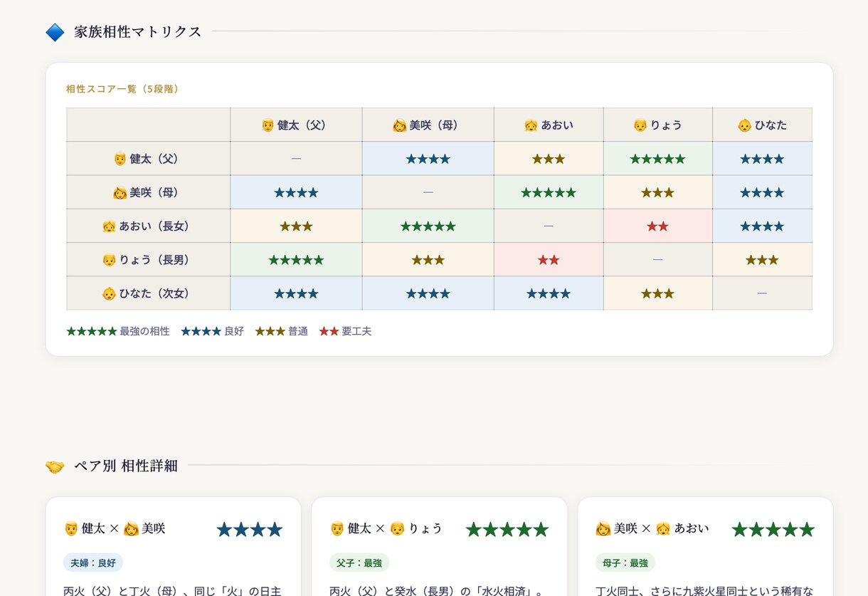Click the 普通 three-star legend entry

click(x=281, y=331)
